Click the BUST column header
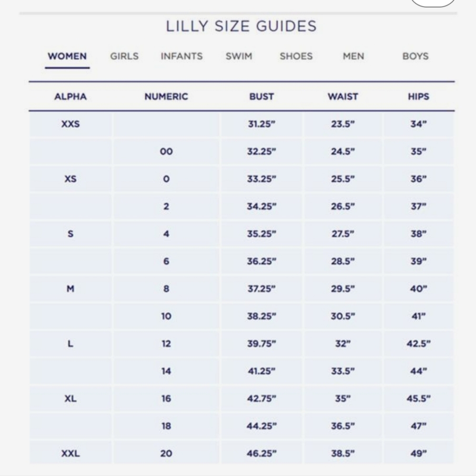The image size is (476, 476). (262, 97)
